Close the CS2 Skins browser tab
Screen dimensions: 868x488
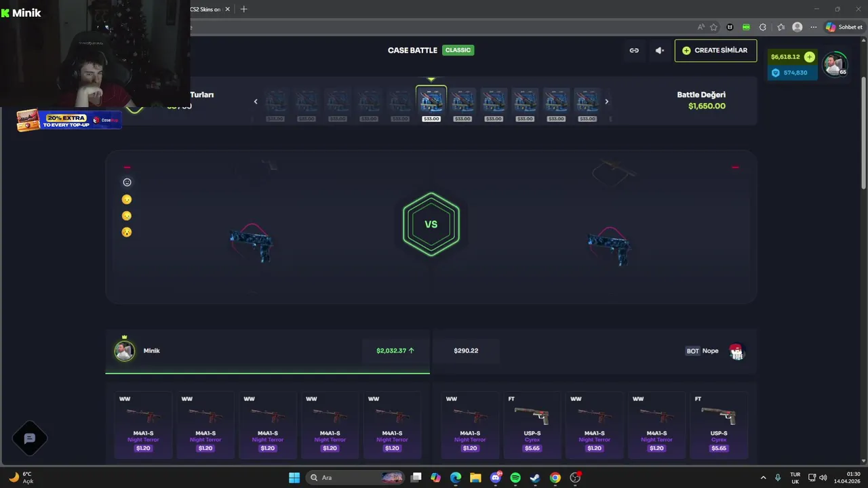[x=227, y=9]
